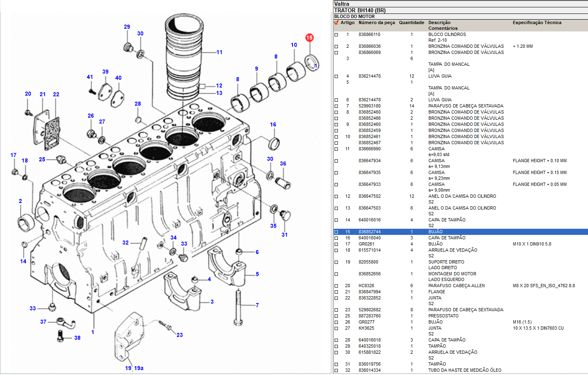Viewport: 588px width, 375px height.
Task: Click the red checkmark icon in table header
Action: tap(336, 23)
